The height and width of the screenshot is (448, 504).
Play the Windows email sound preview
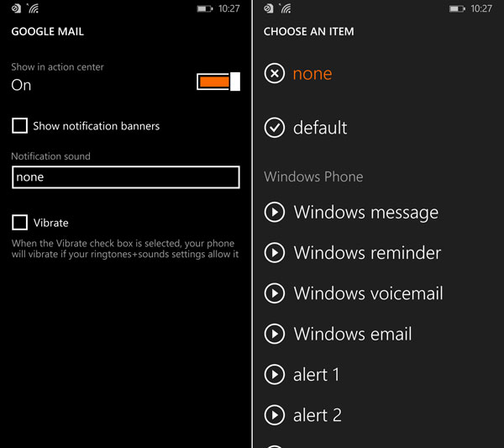click(275, 334)
